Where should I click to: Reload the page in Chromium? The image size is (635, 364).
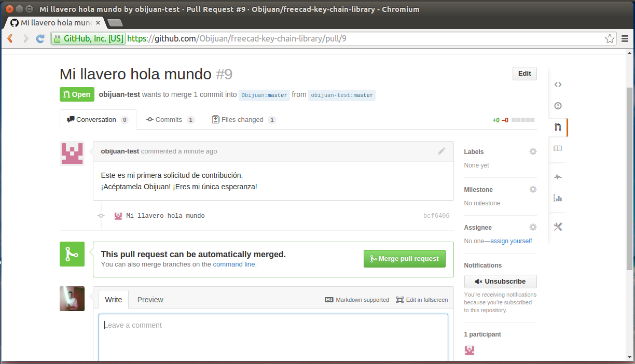pyautogui.click(x=40, y=39)
